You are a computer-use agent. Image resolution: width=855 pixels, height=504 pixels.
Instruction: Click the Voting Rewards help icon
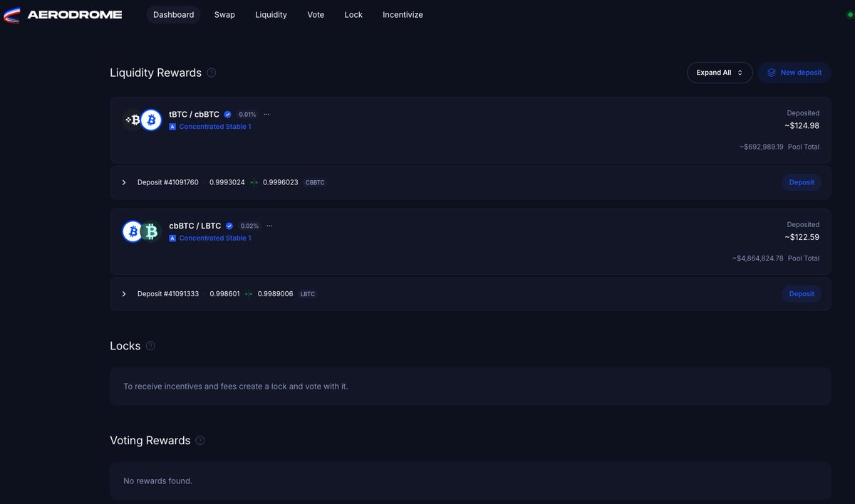point(200,441)
